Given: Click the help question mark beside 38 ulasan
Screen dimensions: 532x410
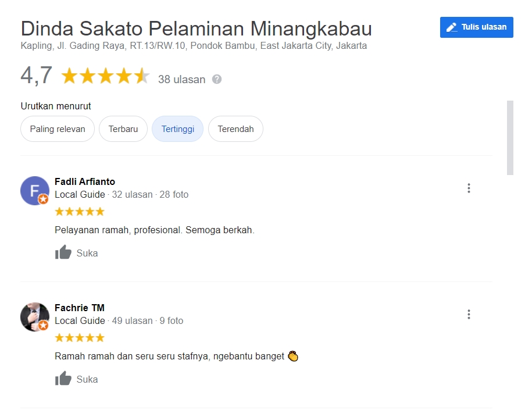Looking at the screenshot, I should [217, 79].
